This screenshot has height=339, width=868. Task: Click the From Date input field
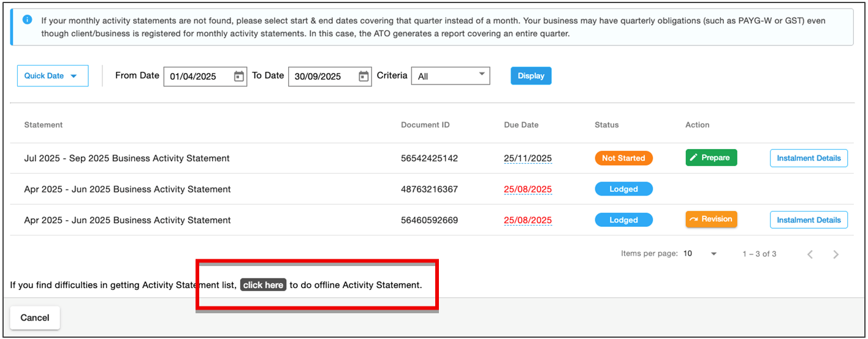pos(198,77)
